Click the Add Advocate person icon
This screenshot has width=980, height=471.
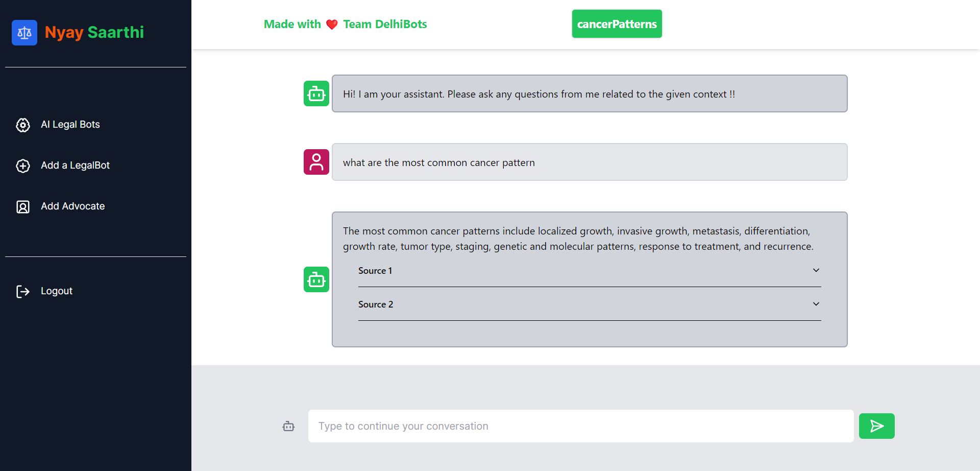[x=23, y=207]
